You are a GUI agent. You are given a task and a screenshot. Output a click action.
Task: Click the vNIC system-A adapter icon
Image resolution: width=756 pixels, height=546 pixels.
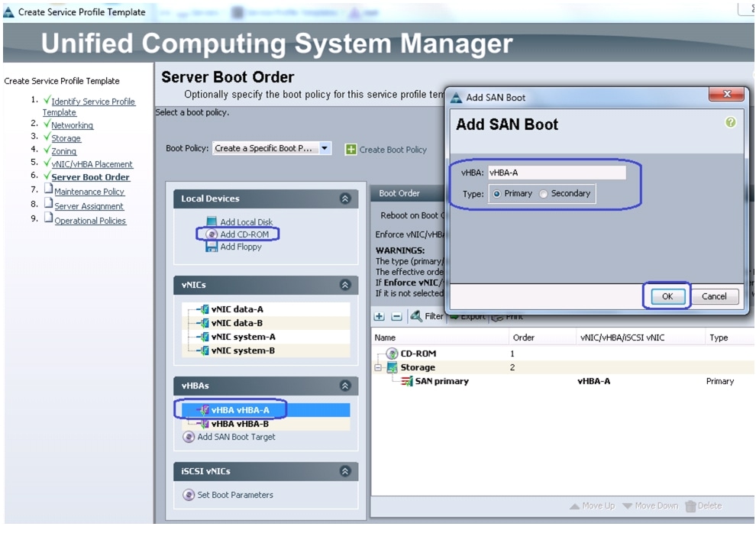point(205,337)
